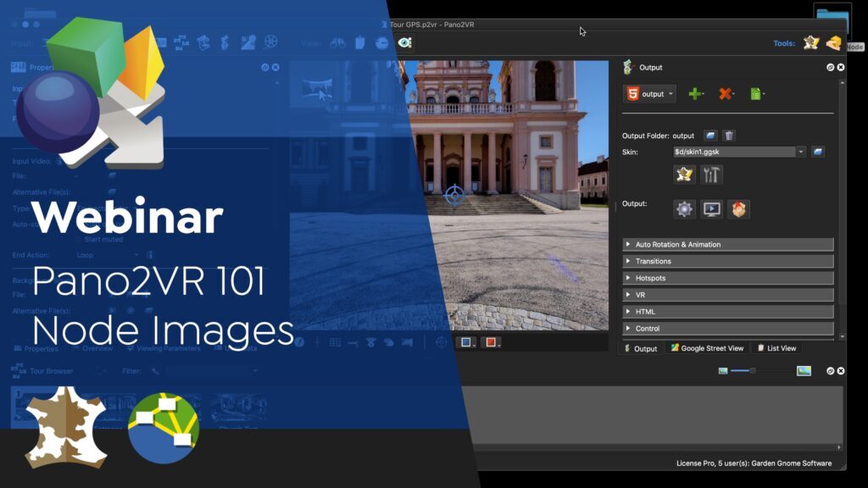Remove the output with the red X
Image resolution: width=868 pixels, height=488 pixels.
(x=726, y=94)
